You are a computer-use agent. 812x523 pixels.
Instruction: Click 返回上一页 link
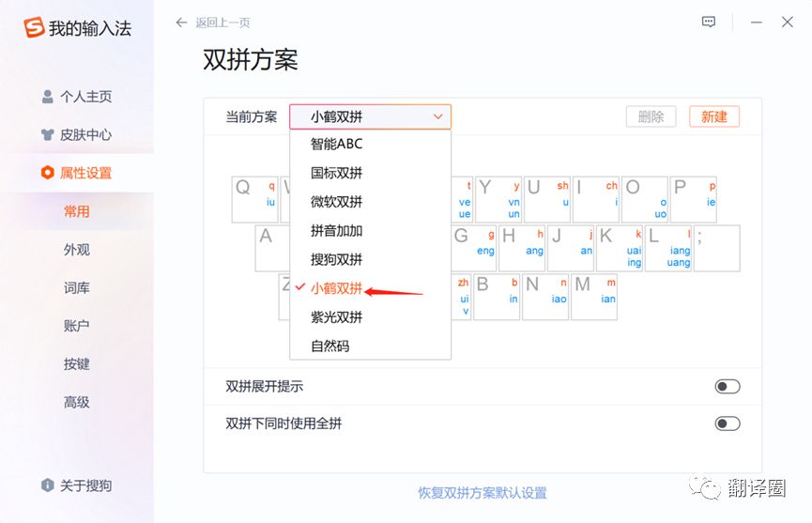click(x=222, y=23)
